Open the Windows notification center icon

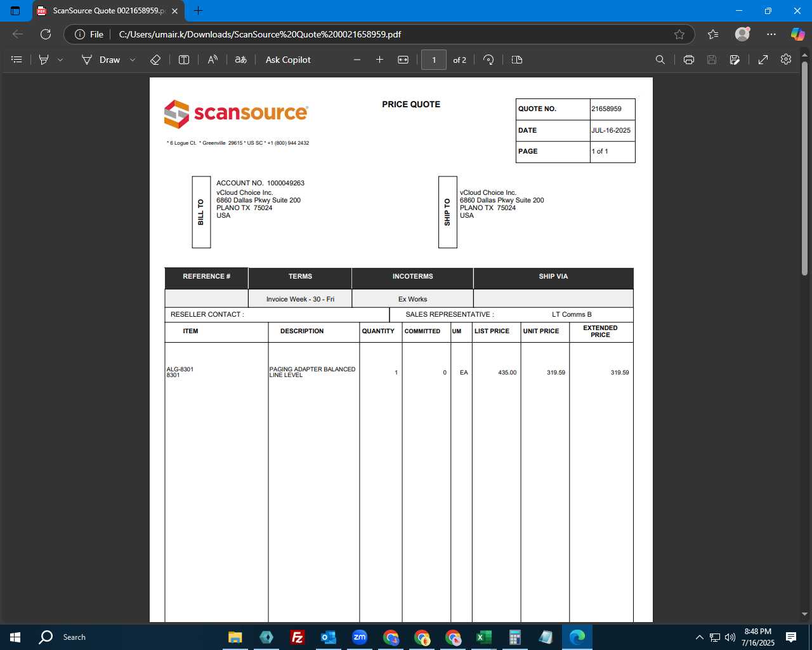(x=791, y=637)
